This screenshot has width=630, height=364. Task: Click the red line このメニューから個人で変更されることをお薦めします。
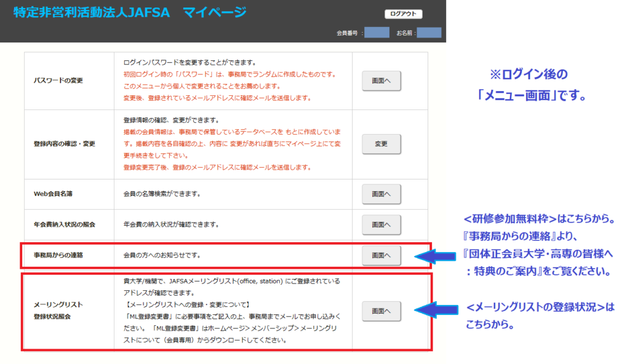pyautogui.click(x=202, y=86)
